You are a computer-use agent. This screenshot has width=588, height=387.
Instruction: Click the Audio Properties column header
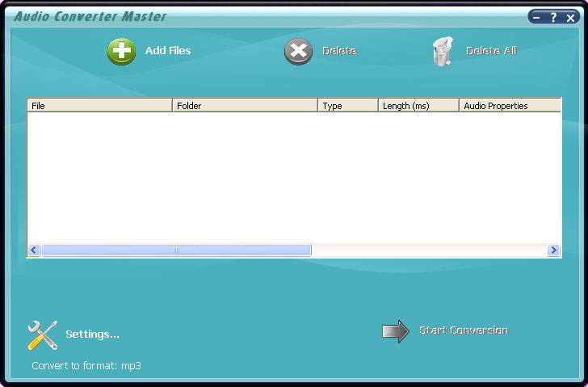pyautogui.click(x=510, y=106)
